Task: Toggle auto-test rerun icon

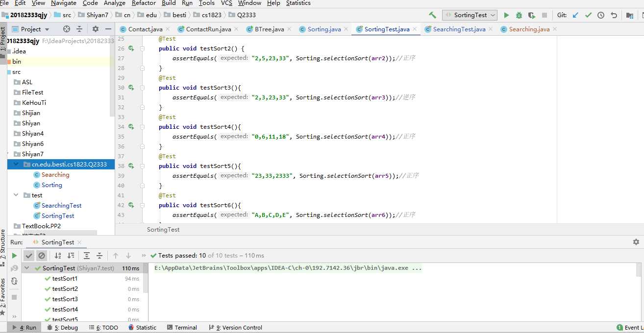Action: (x=14, y=281)
